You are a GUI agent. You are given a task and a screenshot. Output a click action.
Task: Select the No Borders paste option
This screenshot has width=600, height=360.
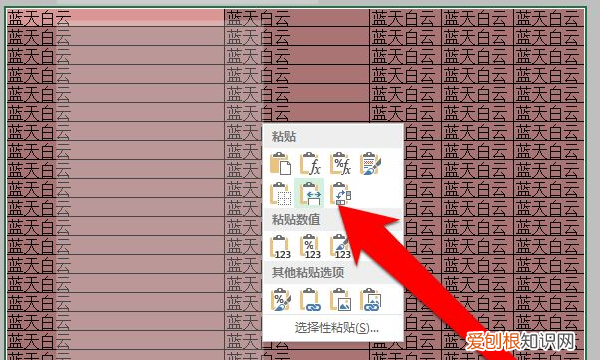[x=280, y=193]
